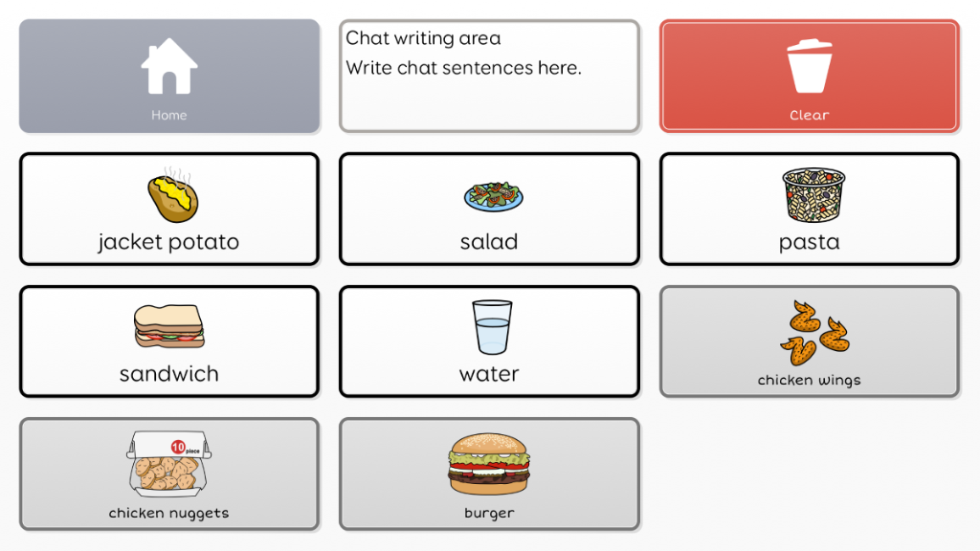This screenshot has height=551, width=980.
Task: Click inside the Chat writing area
Action: (489, 77)
